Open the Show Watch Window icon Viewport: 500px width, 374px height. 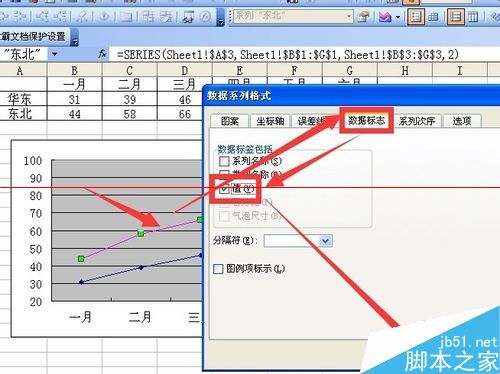(x=188, y=16)
